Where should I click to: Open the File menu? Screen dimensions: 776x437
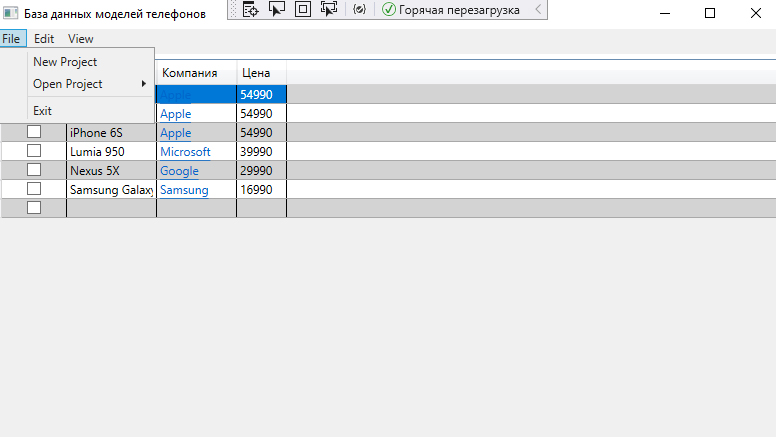[11, 39]
